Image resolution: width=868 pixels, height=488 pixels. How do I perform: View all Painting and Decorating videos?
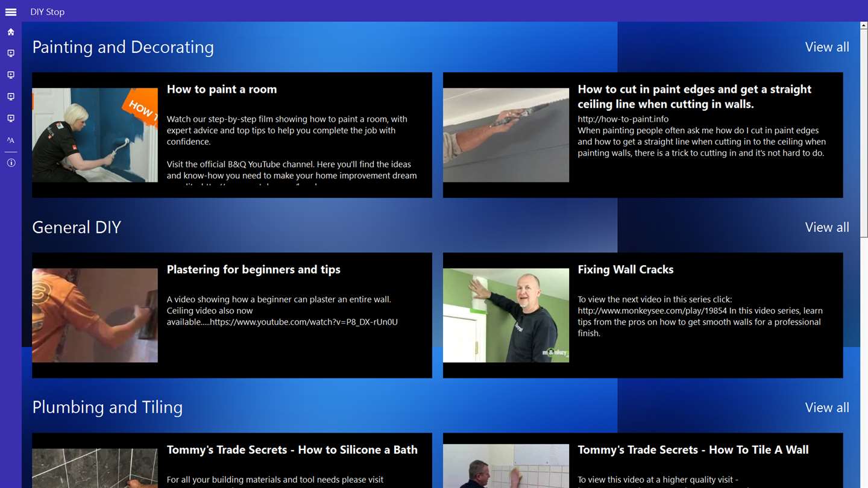click(827, 47)
